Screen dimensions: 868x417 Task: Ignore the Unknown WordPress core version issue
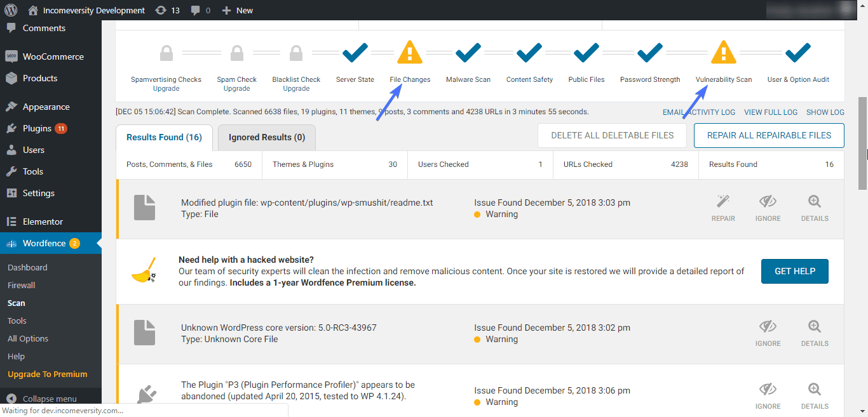(x=768, y=333)
